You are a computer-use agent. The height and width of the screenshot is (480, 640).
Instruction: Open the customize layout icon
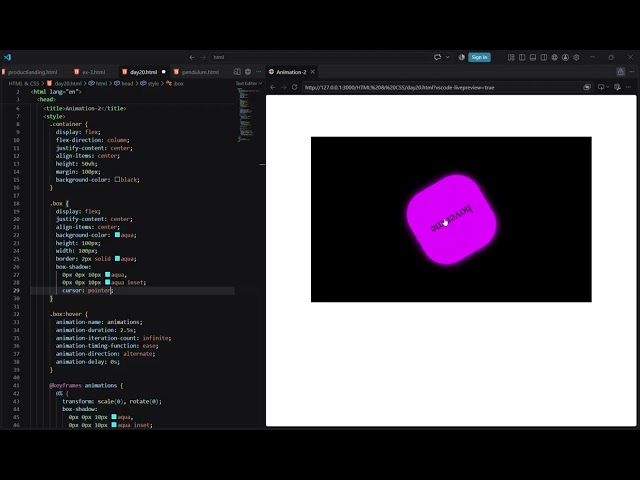click(511, 57)
